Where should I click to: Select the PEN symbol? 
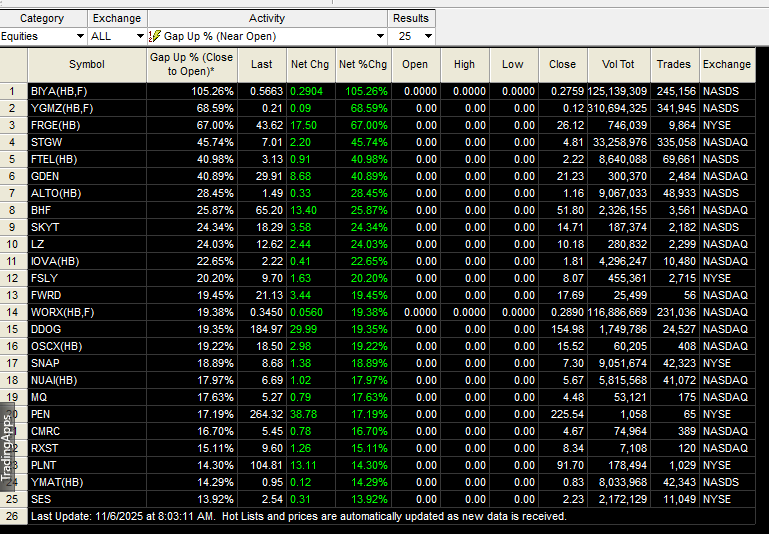click(40, 414)
